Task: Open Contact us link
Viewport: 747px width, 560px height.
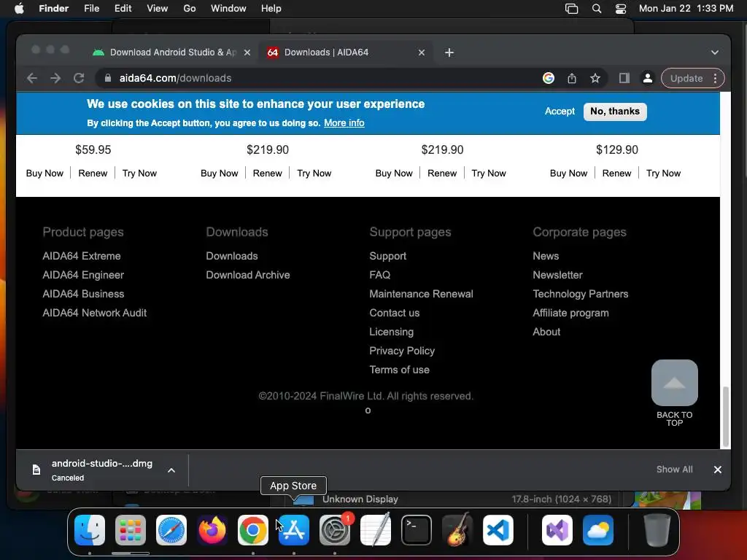Action: [x=395, y=313]
